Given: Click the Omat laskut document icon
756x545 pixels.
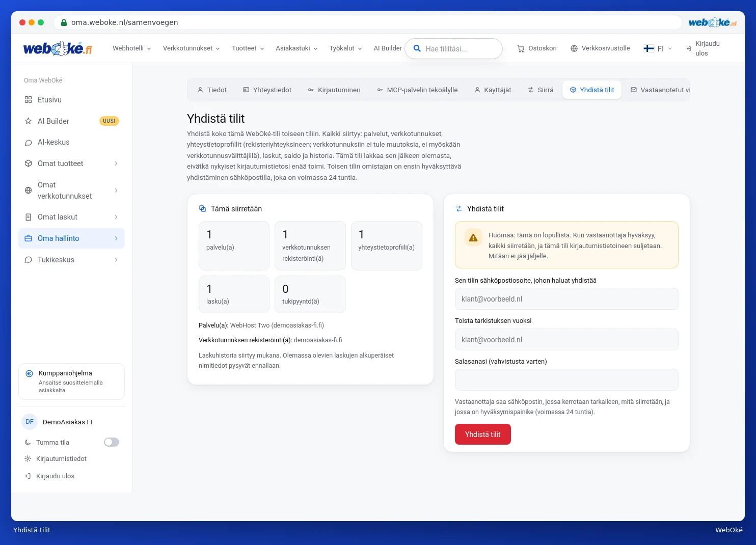Looking at the screenshot, I should (x=29, y=217).
